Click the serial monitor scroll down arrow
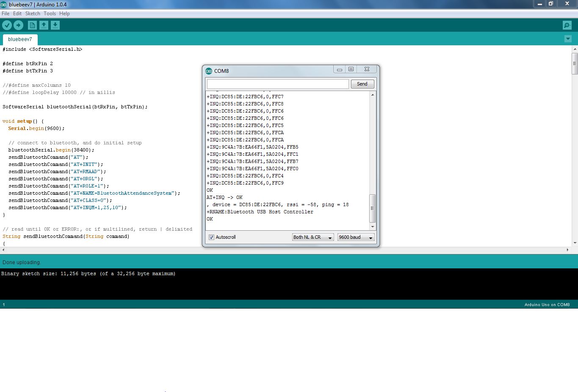 373,227
